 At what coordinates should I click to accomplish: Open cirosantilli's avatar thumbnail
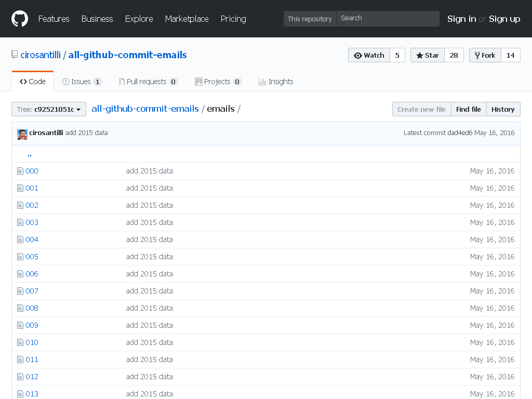pos(22,135)
